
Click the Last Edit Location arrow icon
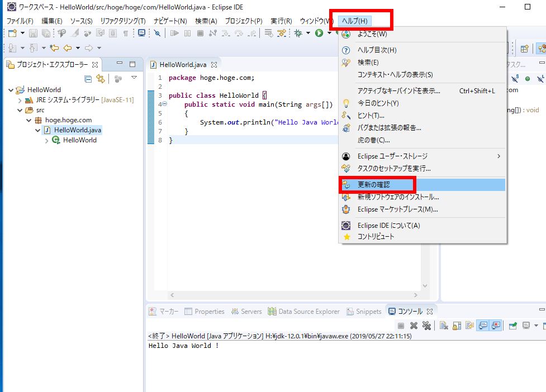click(x=54, y=48)
